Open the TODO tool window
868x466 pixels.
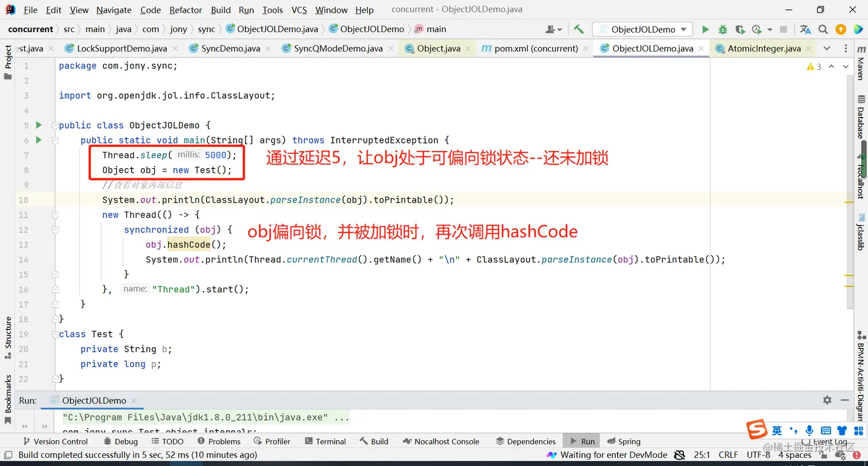pos(168,441)
